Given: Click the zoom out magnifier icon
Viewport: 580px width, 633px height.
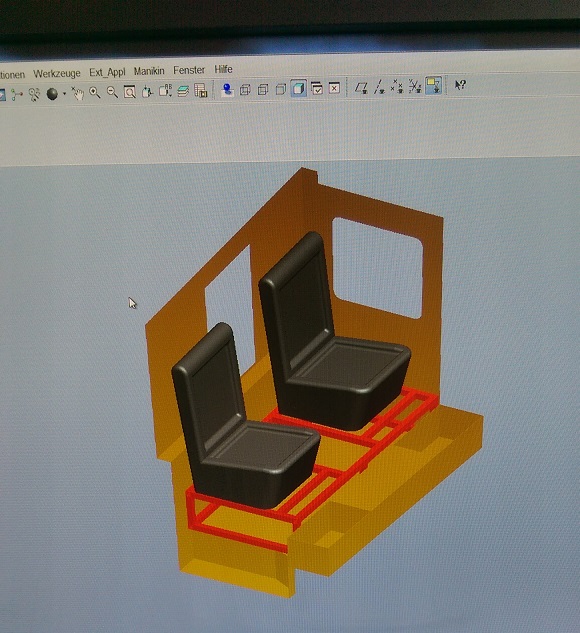Looking at the screenshot, I should click(112, 92).
